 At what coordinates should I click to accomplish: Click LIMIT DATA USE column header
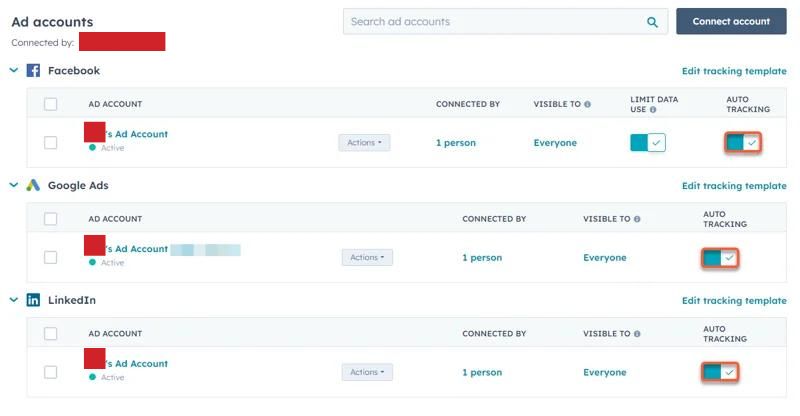coord(654,104)
